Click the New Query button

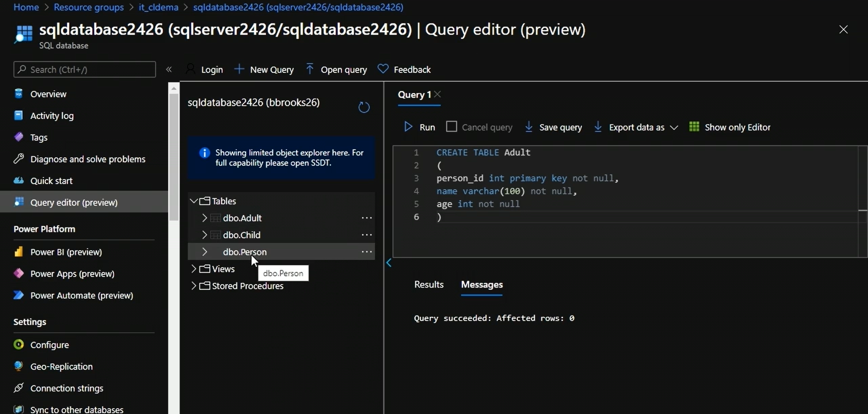pyautogui.click(x=264, y=70)
